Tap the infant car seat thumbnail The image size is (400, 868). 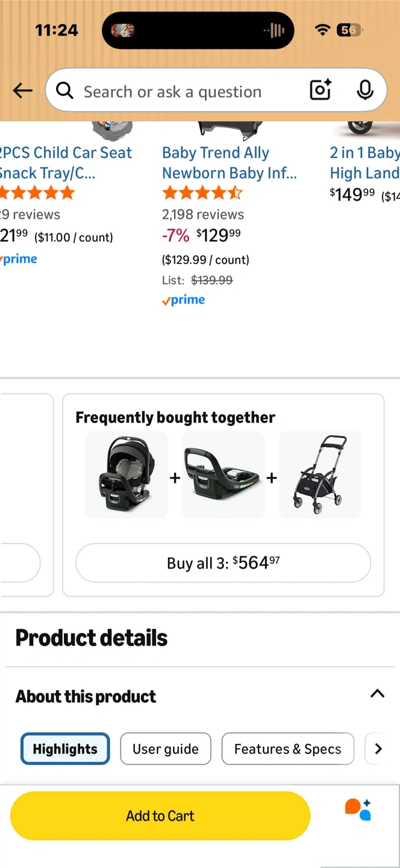[x=127, y=475]
